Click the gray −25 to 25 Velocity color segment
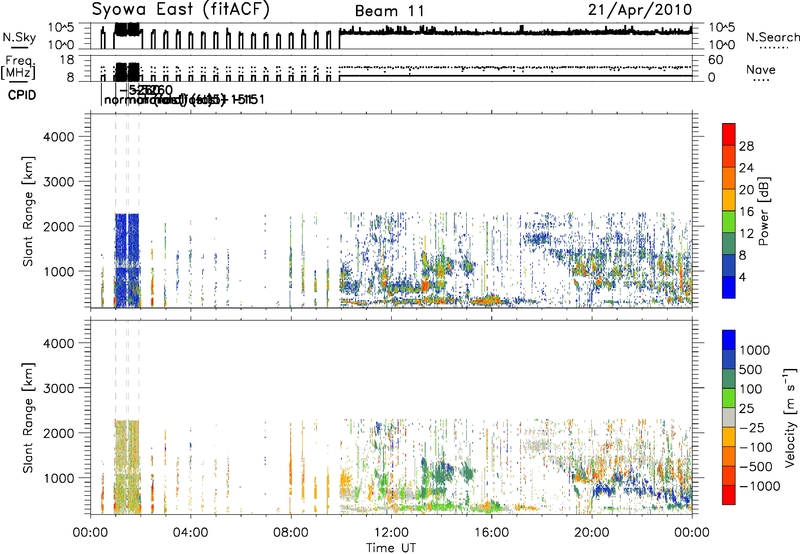This screenshot has width=800, height=554. pyautogui.click(x=729, y=417)
